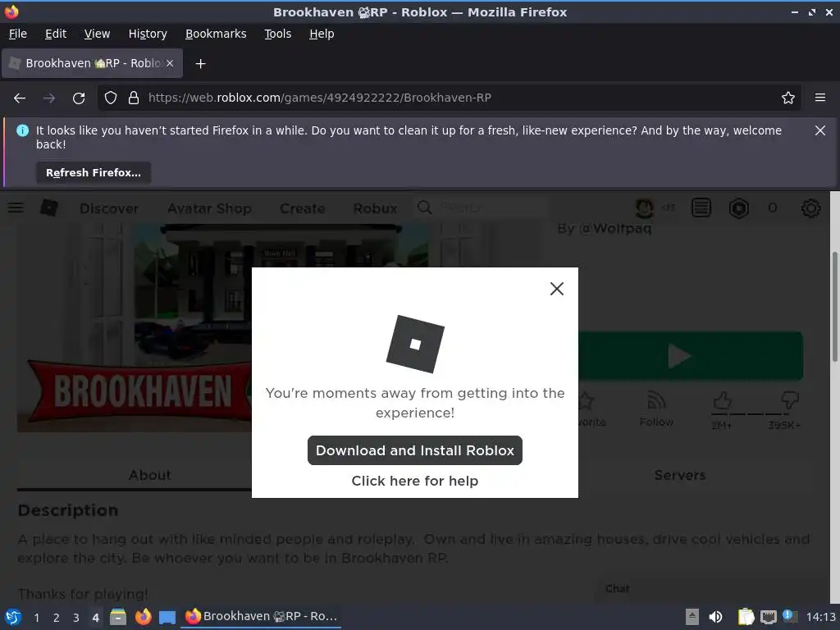Open the File menu
Image resolution: width=840 pixels, height=630 pixels.
(x=18, y=34)
